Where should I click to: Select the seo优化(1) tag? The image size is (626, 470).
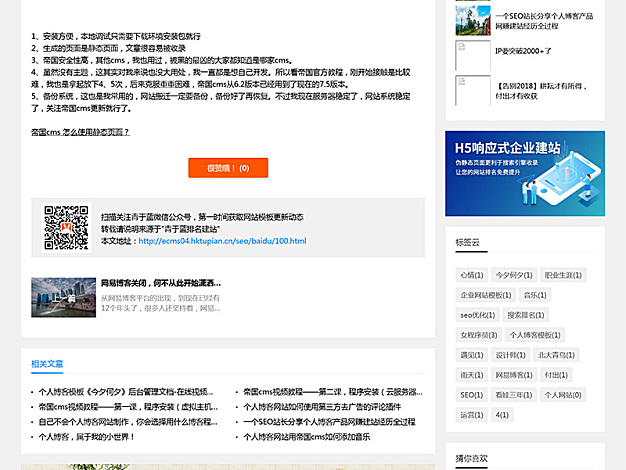pos(477,315)
